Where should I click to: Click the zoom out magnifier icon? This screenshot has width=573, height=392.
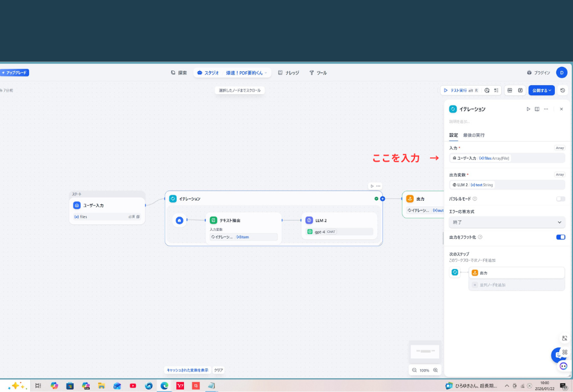click(x=414, y=370)
